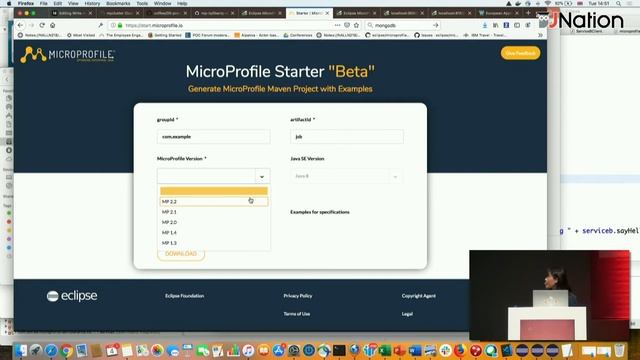Open Photos app in the dock
Viewport: 640px width, 360px height.
[157, 350]
